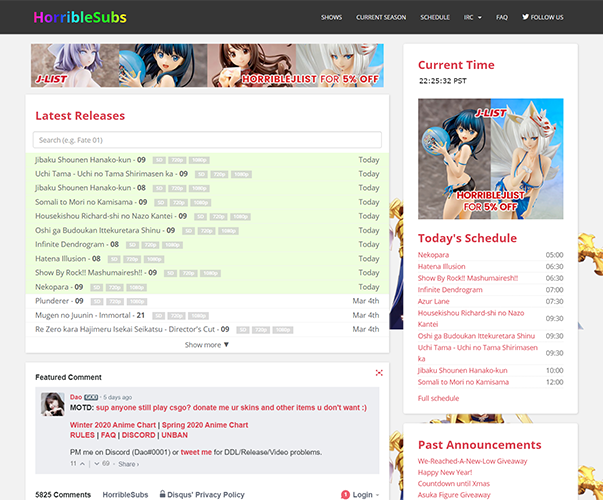The width and height of the screenshot is (603, 500).
Task: Open the Twitter Follow Us link
Action: point(542,17)
